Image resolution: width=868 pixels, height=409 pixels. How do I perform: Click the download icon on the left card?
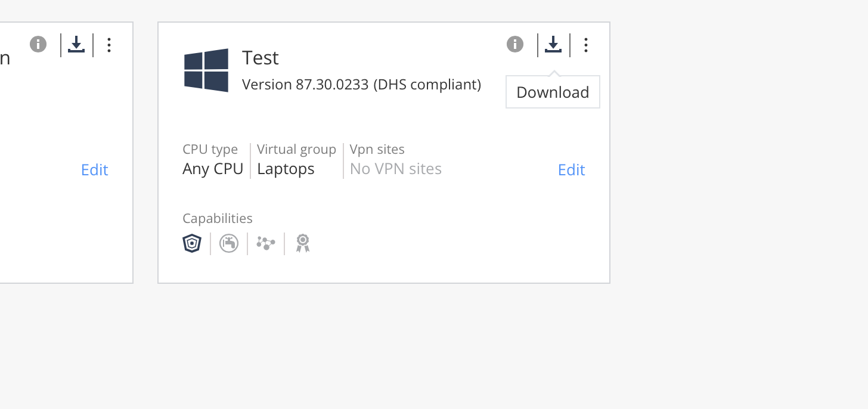[x=76, y=45]
